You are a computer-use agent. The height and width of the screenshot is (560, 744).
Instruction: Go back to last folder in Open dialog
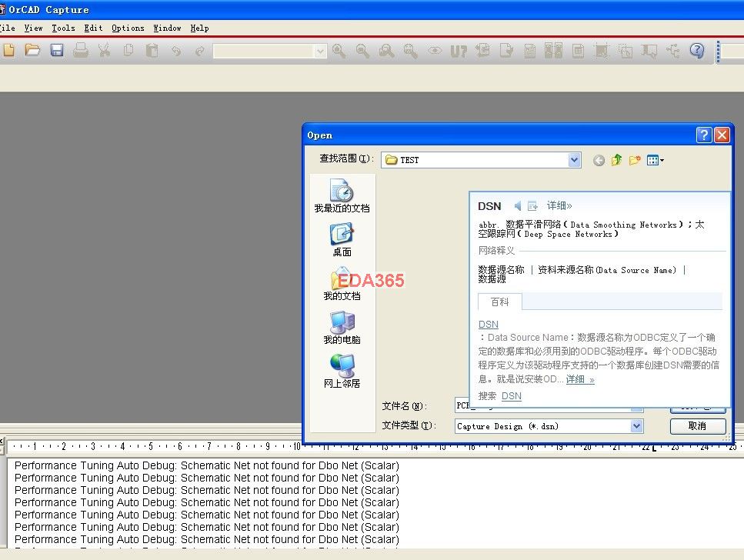(x=599, y=161)
